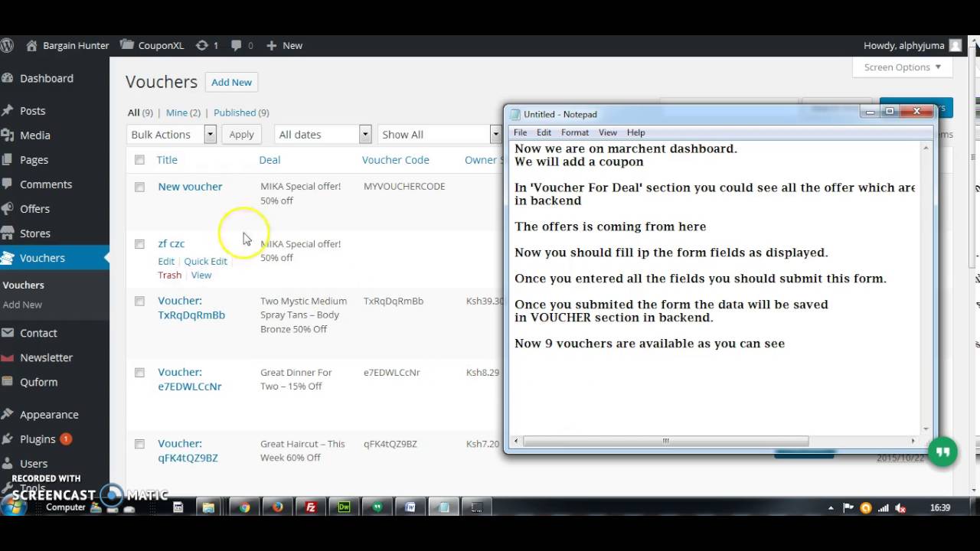Open CouponXL folder menu in admin bar
Viewport: 980px width, 551px height.
click(x=152, y=45)
